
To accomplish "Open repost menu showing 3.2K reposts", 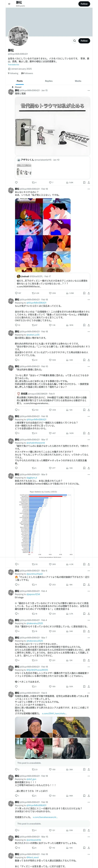I will (x=35, y=293).
